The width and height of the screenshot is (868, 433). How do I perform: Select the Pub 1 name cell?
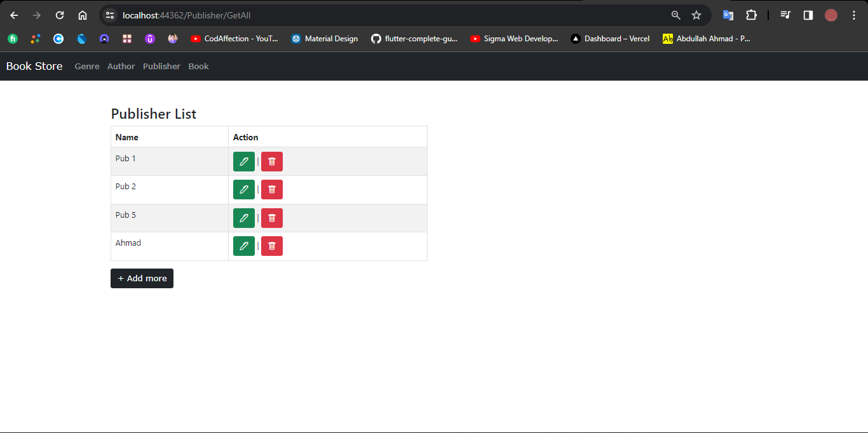[170, 161]
